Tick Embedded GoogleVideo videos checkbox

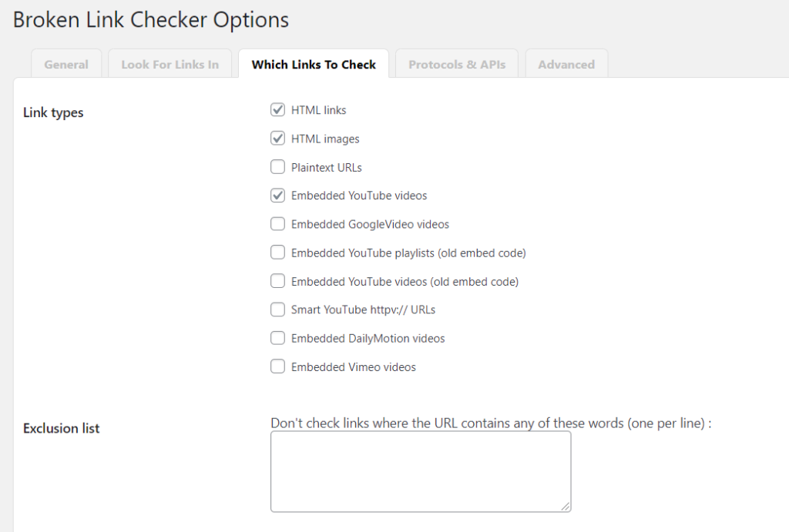277,224
